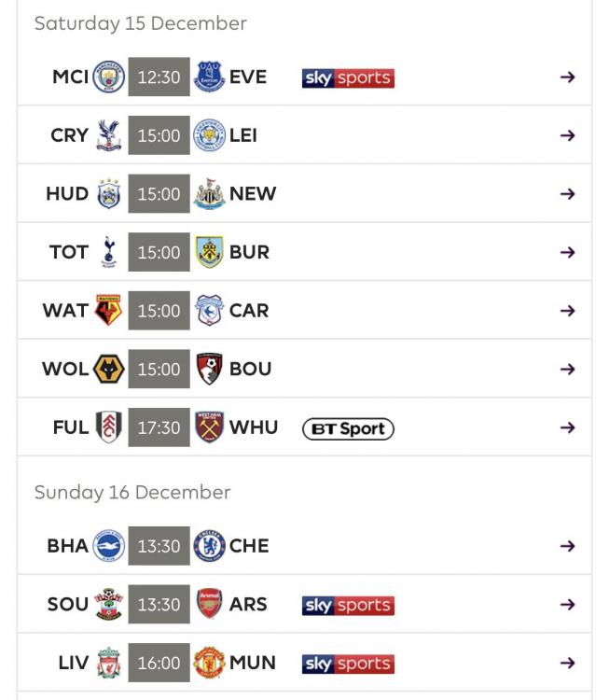Open the MCI vs EVE fixture arrow
The width and height of the screenshot is (609, 700).
(x=567, y=77)
